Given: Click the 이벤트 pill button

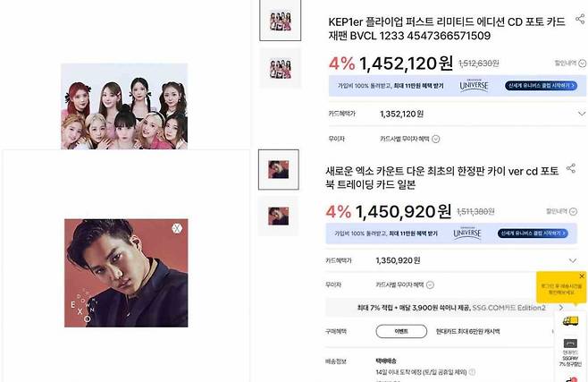Looking at the screenshot, I should [x=401, y=331].
